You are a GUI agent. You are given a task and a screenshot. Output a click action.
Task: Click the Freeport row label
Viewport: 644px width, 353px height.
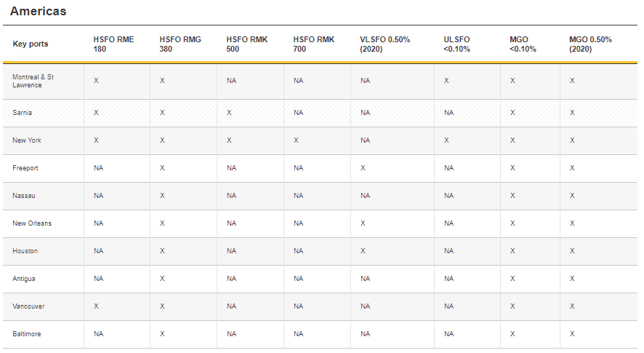[25, 168]
